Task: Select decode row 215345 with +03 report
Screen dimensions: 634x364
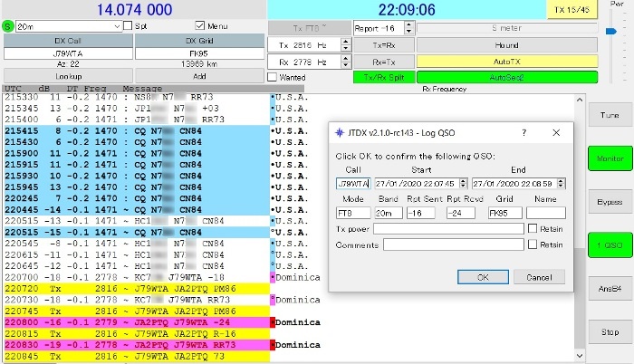Action: (137, 109)
